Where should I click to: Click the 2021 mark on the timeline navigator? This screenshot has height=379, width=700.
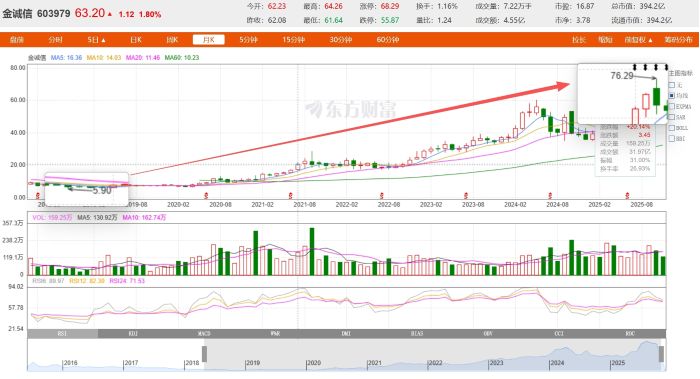(374, 363)
